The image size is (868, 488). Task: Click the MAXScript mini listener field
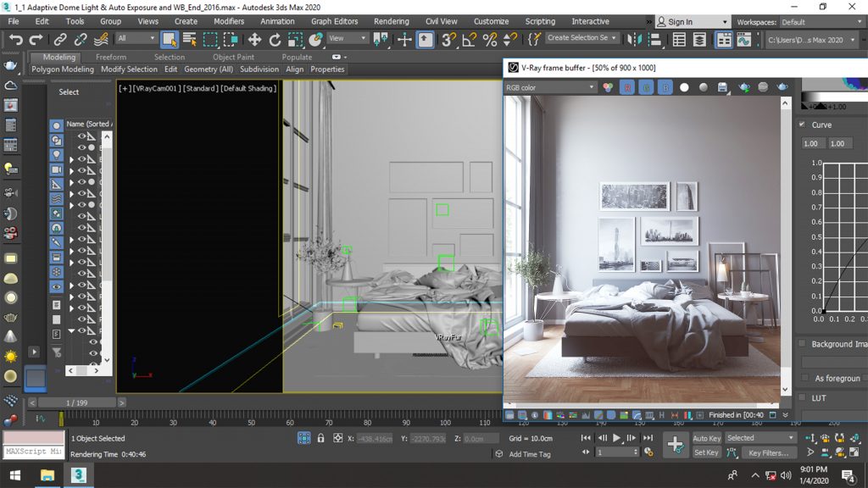[x=34, y=452]
